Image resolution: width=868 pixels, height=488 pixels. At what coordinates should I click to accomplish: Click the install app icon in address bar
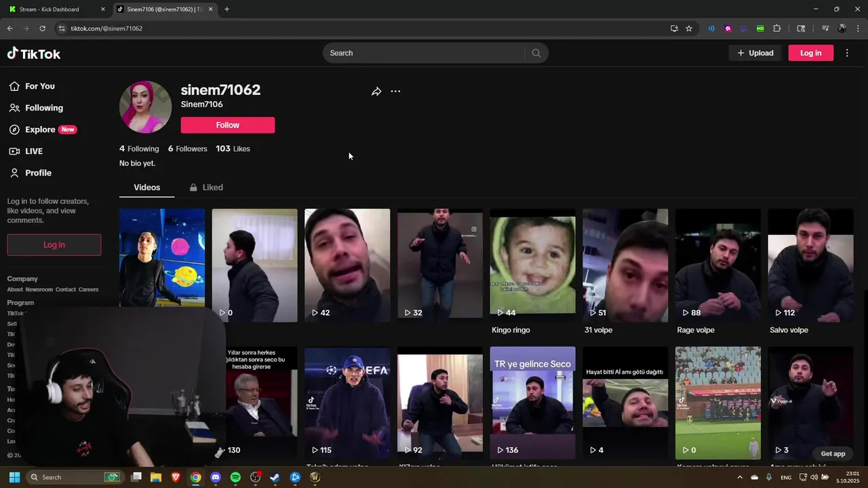pyautogui.click(x=674, y=28)
